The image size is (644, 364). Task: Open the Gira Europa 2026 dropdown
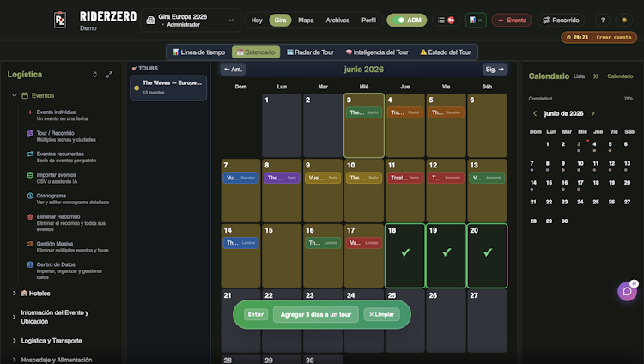(x=191, y=20)
